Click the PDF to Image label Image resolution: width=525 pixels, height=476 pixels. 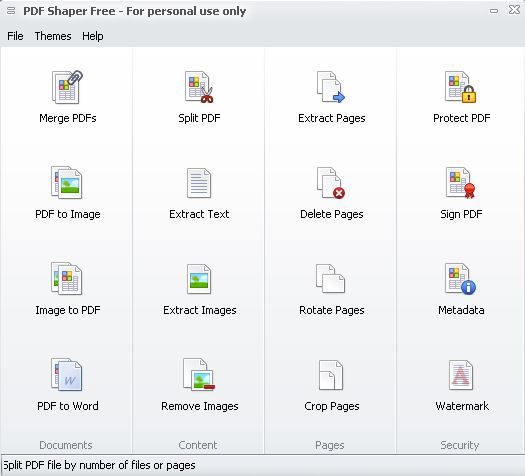pos(68,214)
